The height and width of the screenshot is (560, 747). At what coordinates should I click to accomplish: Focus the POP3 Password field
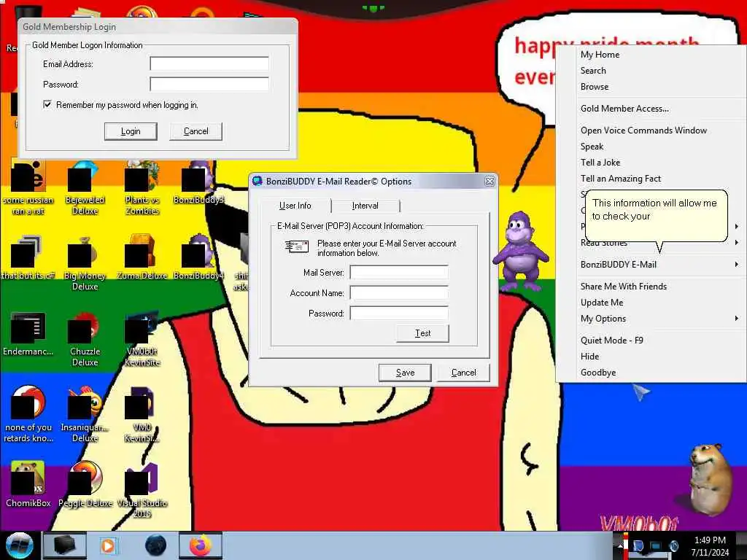click(399, 314)
